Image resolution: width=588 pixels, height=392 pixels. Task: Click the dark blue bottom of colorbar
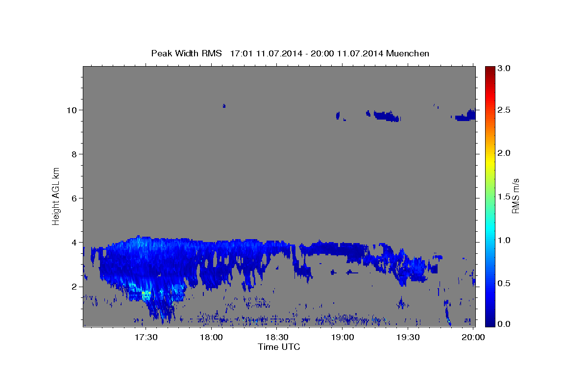pos(490,322)
